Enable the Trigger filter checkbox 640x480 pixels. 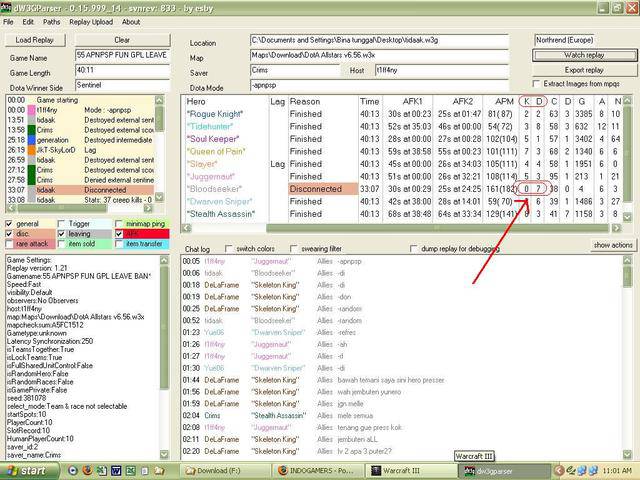61,224
